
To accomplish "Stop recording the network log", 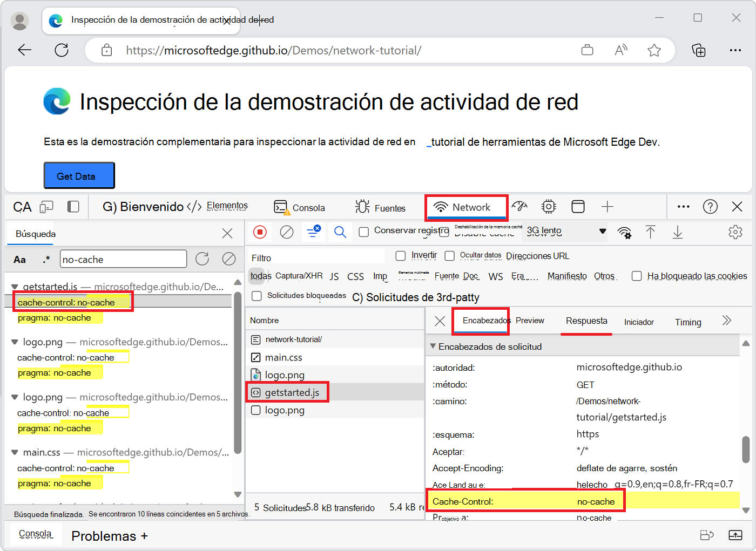I will (x=260, y=232).
